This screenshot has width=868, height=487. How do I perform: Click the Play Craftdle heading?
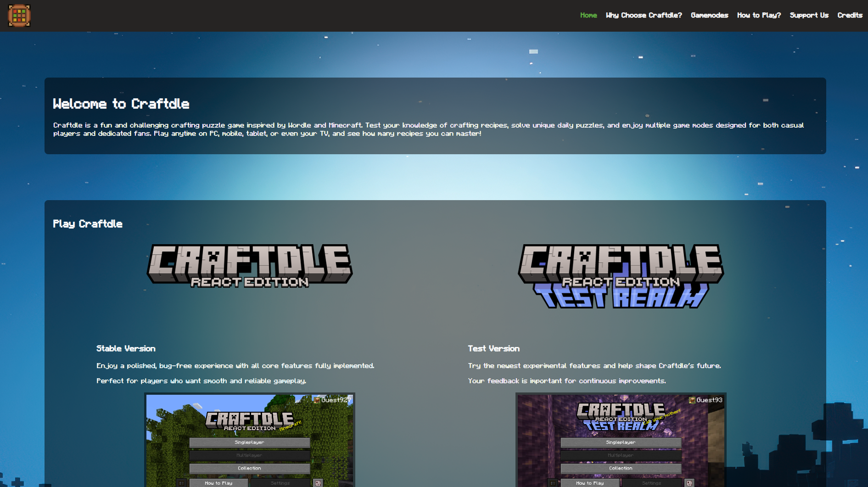(x=88, y=224)
